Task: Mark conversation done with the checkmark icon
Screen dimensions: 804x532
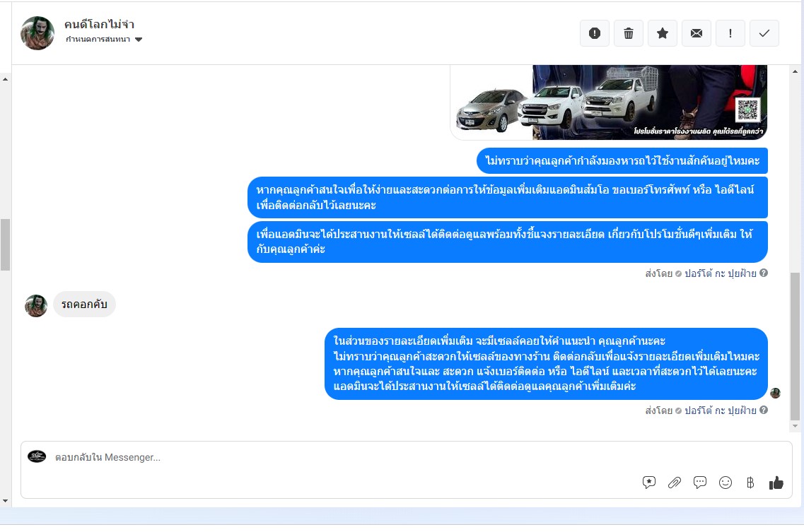Action: coord(764,33)
